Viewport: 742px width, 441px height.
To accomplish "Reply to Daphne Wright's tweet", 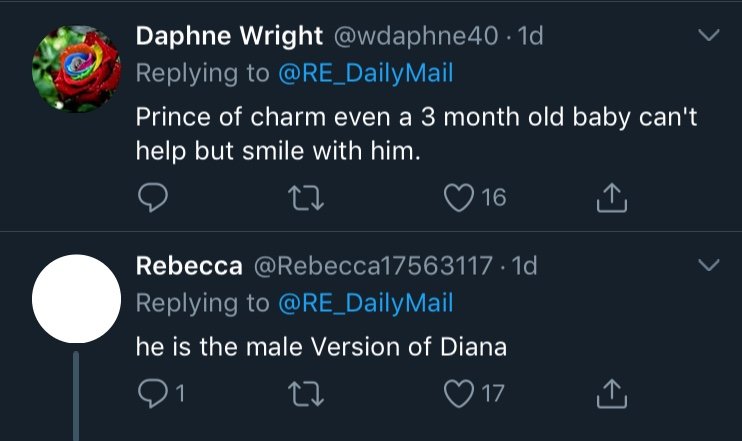I will point(152,197).
